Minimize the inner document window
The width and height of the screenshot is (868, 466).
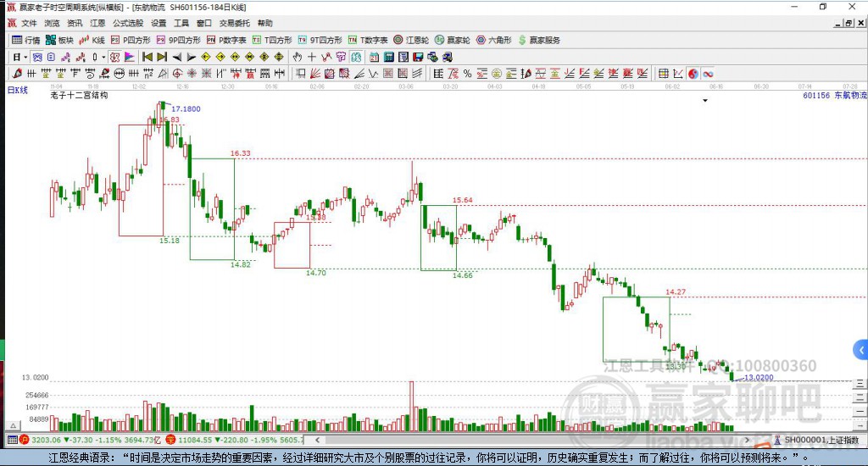pyautogui.click(x=838, y=23)
